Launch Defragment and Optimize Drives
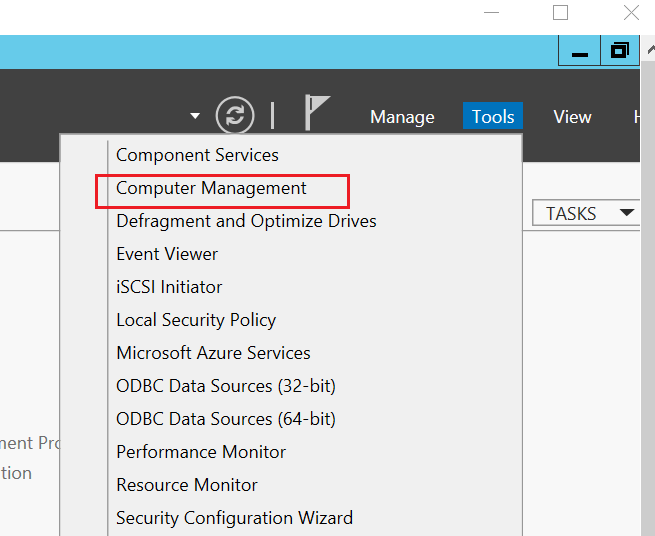This screenshot has width=655, height=536. [x=246, y=221]
